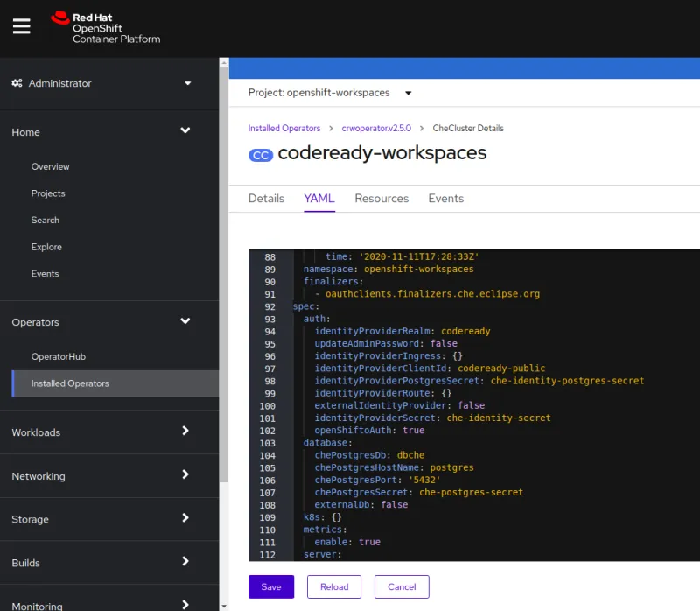700x611 pixels.
Task: Switch to the Details tab
Action: click(x=266, y=199)
